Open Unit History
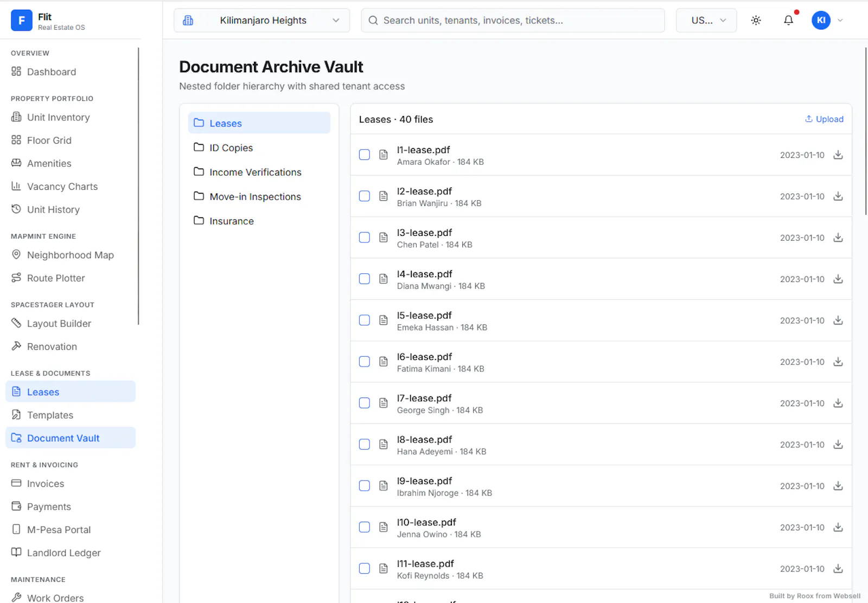This screenshot has width=868, height=603. (71, 209)
